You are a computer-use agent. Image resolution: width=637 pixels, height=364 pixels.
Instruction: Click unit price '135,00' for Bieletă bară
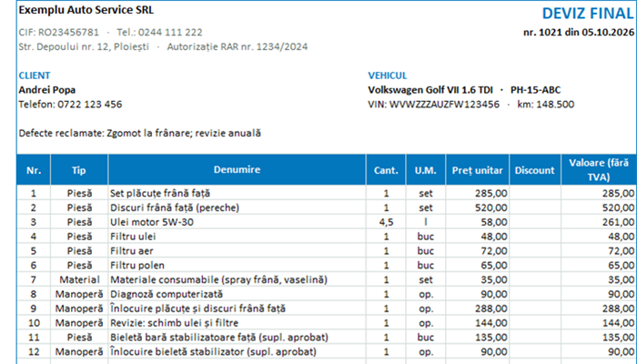[x=478, y=338]
